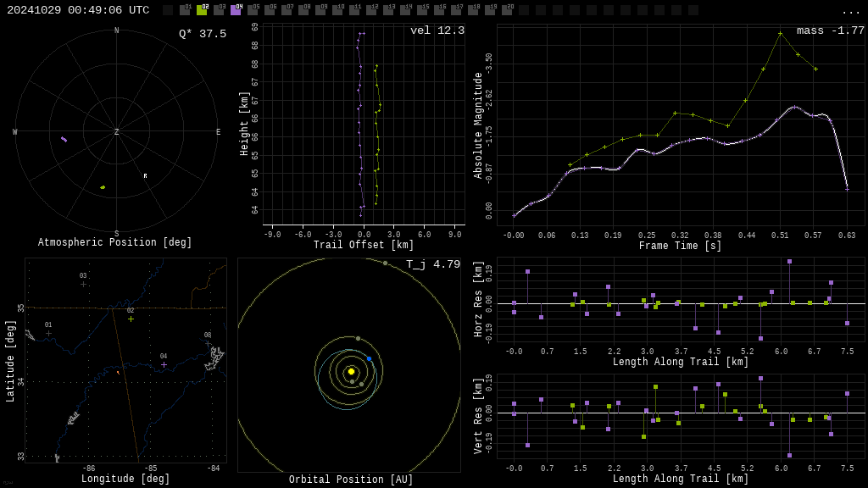Screen dimensions: 868x488
Task: Enable the station 01 box
Action: [185, 10]
